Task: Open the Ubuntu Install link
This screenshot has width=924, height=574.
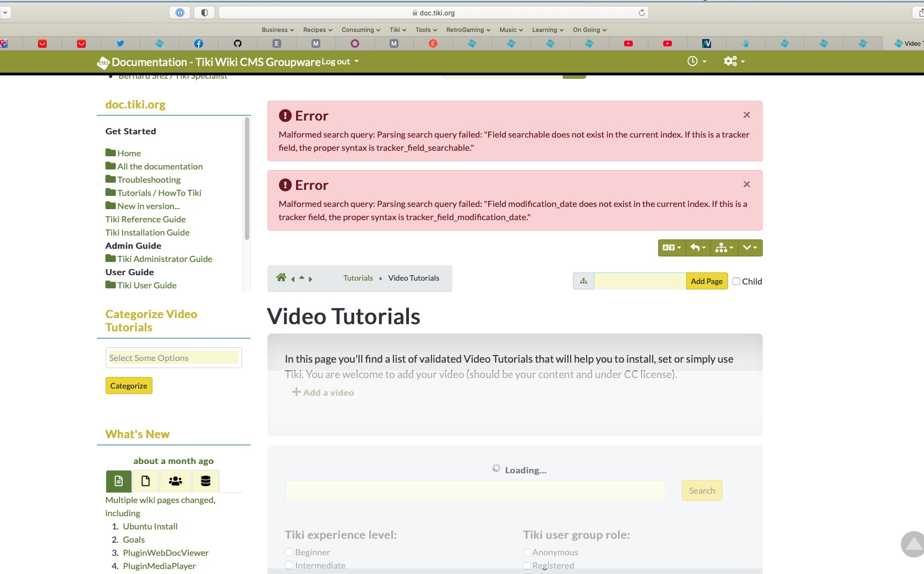Action: [150, 526]
